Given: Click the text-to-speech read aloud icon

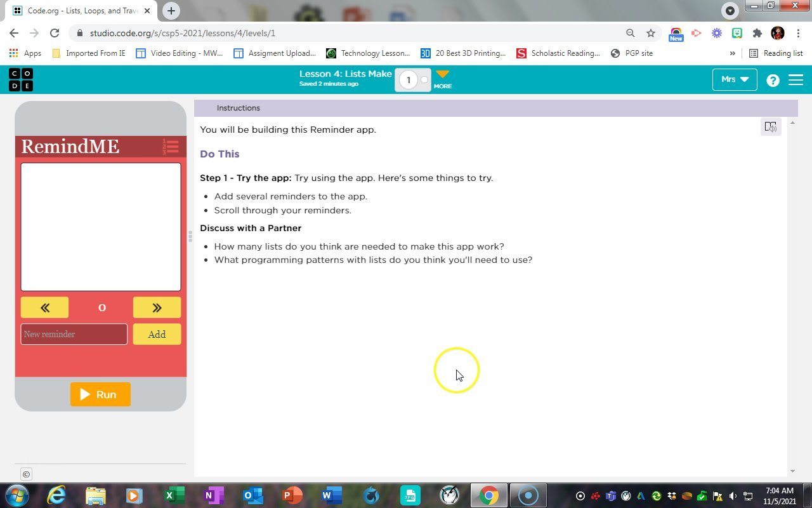Looking at the screenshot, I should point(771,126).
